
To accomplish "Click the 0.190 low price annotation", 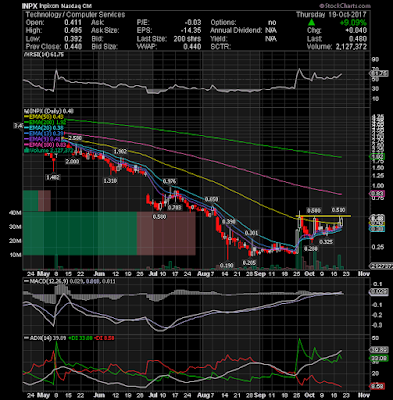I will pyautogui.click(x=227, y=266).
